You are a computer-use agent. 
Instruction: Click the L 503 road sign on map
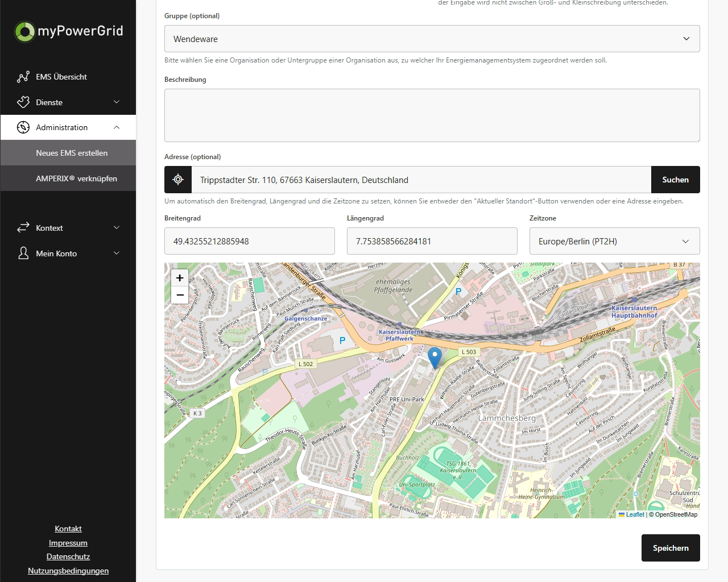[469, 352]
